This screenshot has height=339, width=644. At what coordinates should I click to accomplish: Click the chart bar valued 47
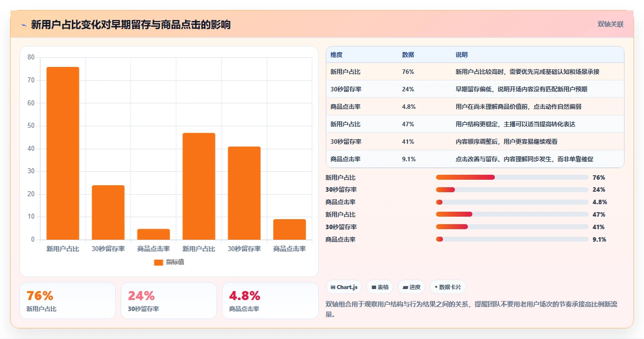pos(199,186)
